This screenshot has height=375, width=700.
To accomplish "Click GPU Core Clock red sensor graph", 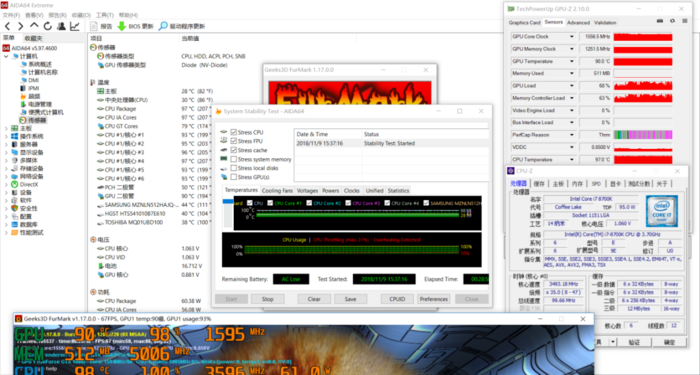I will coord(643,37).
